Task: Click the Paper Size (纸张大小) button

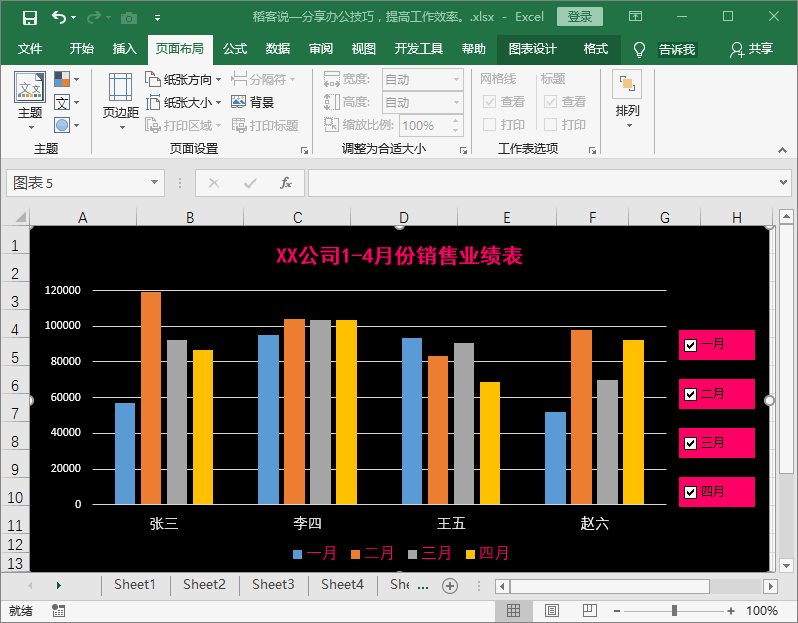Action: click(183, 102)
